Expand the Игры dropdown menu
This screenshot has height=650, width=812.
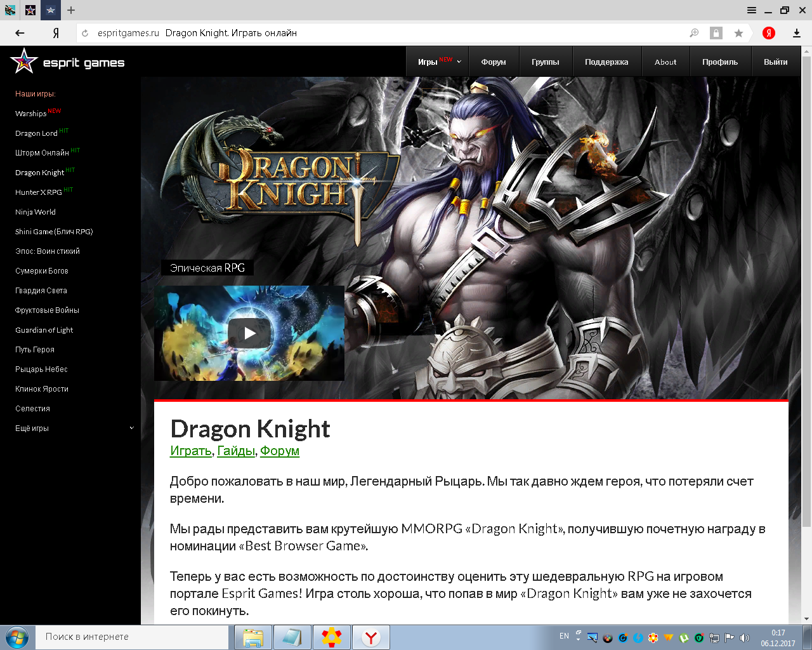point(438,62)
